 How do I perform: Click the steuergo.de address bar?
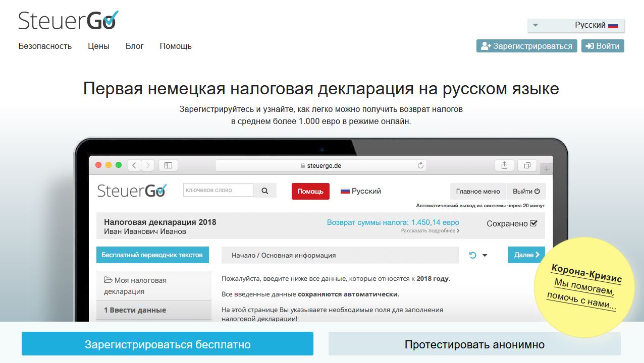321,165
